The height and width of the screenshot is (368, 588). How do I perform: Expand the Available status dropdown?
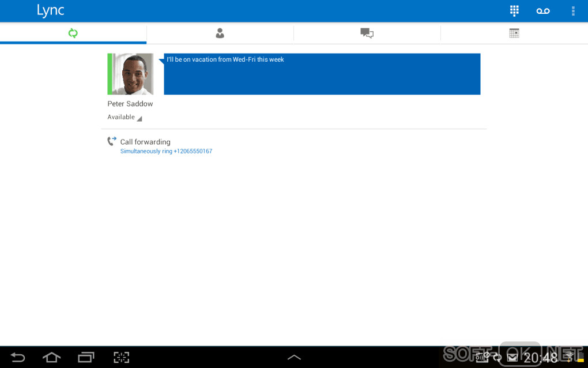pyautogui.click(x=125, y=118)
